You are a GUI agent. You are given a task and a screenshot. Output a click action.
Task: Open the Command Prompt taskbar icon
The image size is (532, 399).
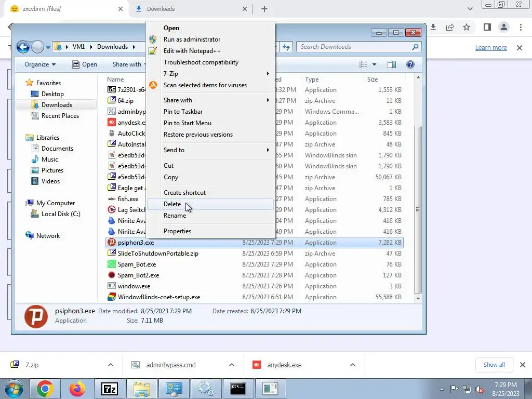[x=238, y=389]
